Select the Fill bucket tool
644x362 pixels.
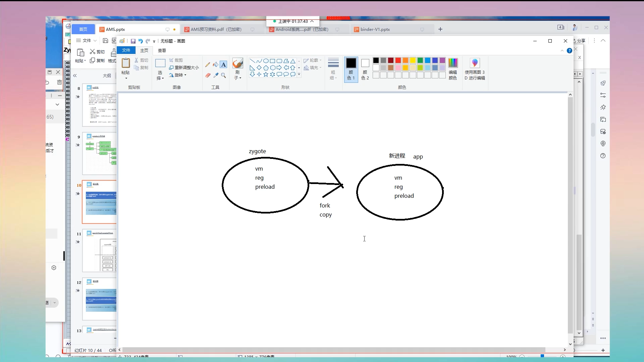(x=216, y=64)
